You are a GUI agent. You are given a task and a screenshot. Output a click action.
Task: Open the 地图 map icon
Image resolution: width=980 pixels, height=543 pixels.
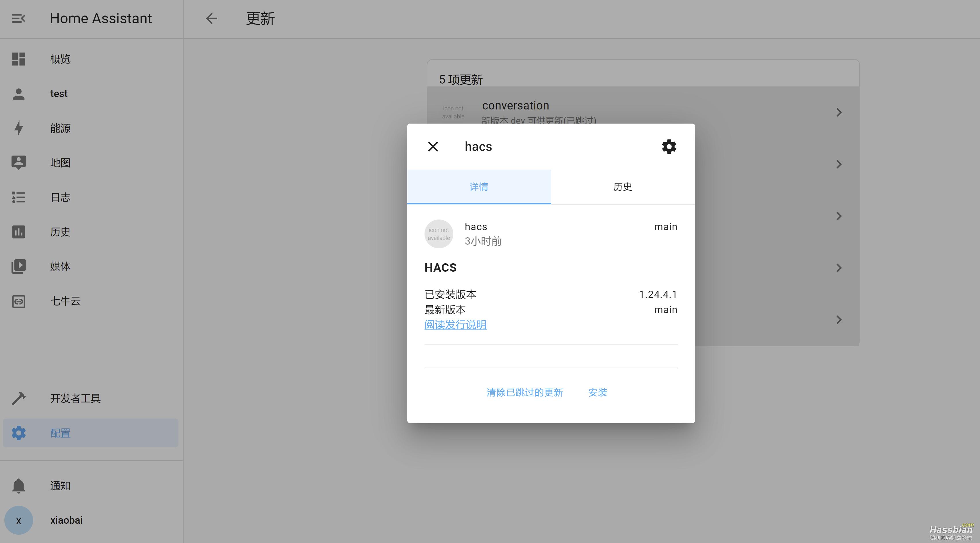pyautogui.click(x=18, y=162)
